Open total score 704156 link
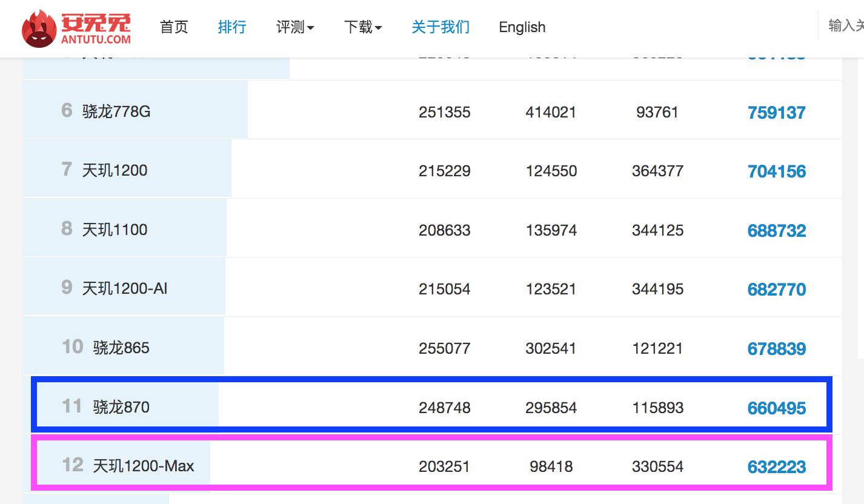The height and width of the screenshot is (504, 864). coord(777,171)
